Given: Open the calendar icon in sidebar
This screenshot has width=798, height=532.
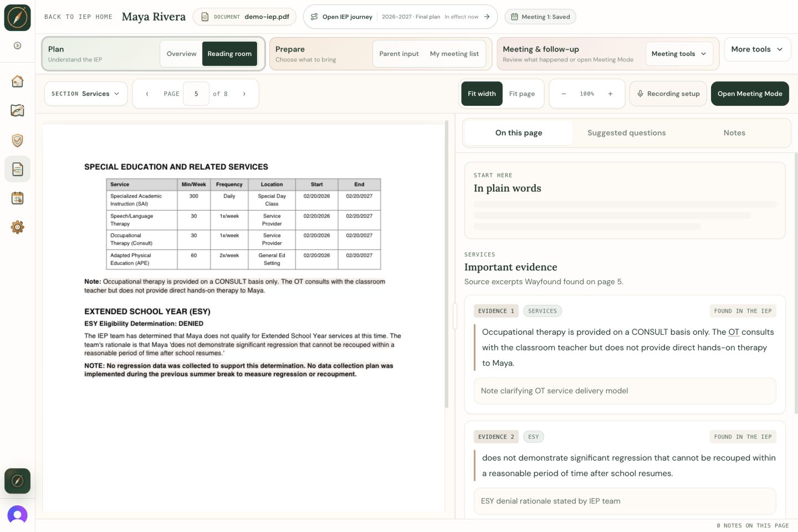Looking at the screenshot, I should [17, 198].
